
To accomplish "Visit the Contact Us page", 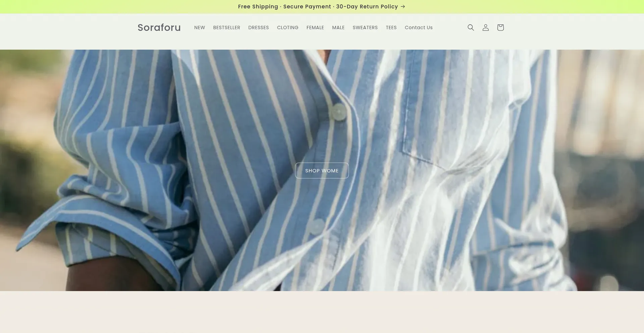I will 418,27.
